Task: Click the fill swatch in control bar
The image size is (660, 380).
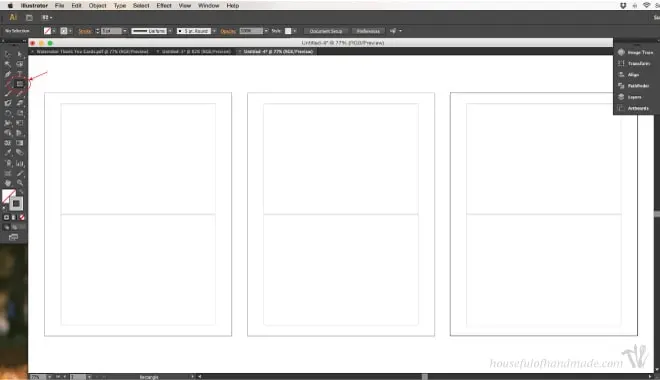Action: point(47,31)
